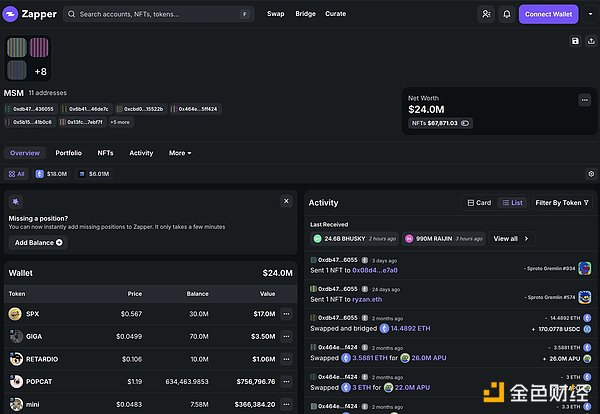Sort wallet by the Balance column header
This screenshot has height=414, width=600.
pos(197,294)
